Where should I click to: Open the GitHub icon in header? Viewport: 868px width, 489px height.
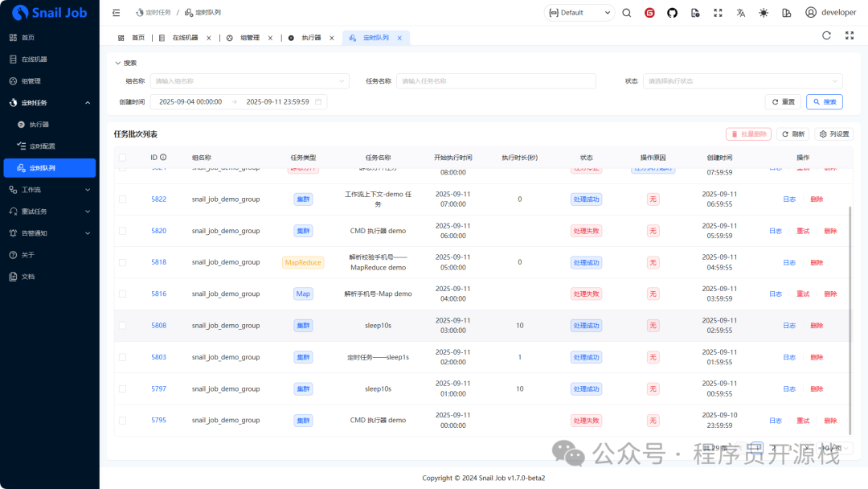[672, 13]
